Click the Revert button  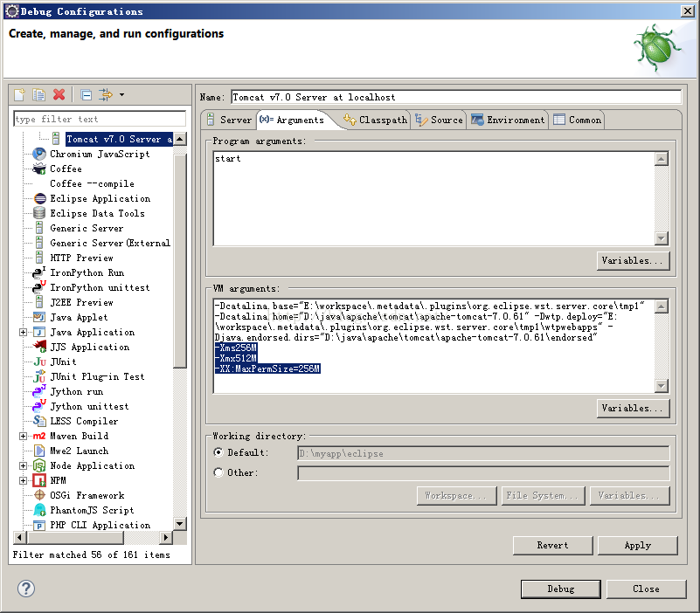[552, 545]
